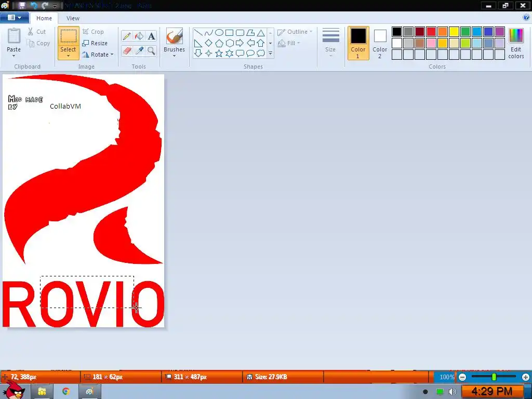Click the Crop button
This screenshot has height=399, width=532.
[94, 32]
